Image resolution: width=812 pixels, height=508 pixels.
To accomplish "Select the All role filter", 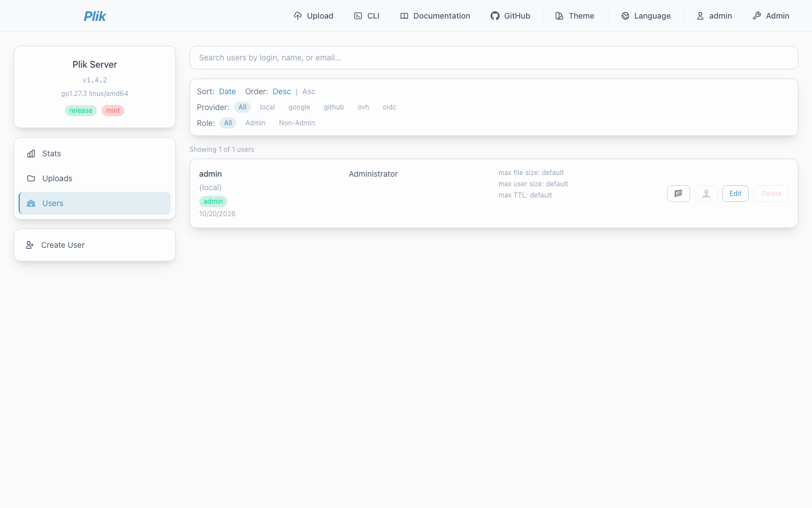I will click(x=228, y=123).
